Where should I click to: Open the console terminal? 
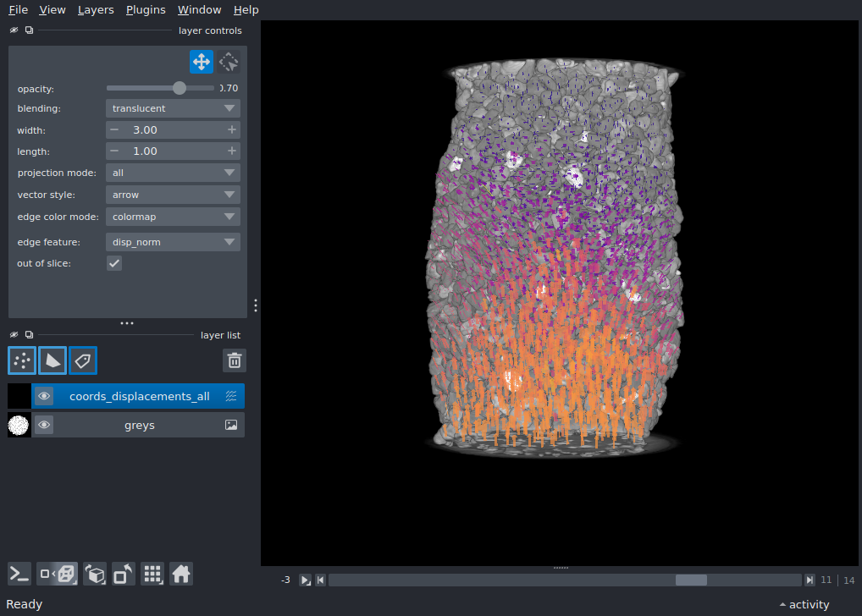point(19,574)
